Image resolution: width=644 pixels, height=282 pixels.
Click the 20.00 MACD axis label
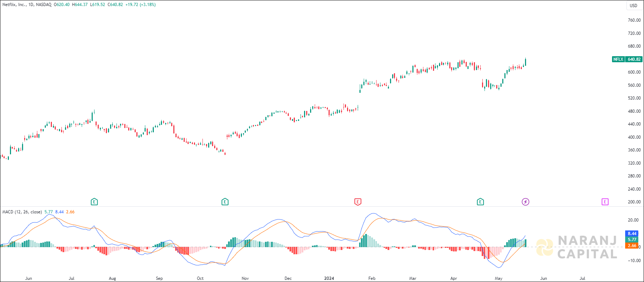pos(634,220)
